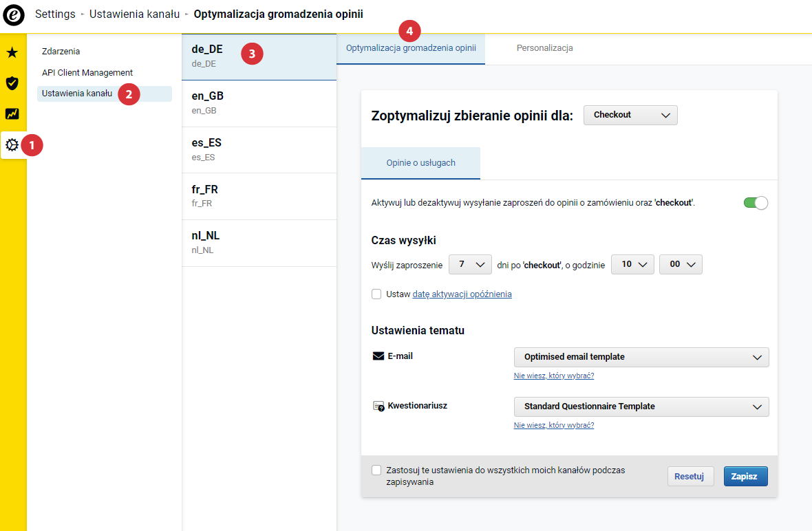Click the Resetuj button
This screenshot has height=531, width=812.
click(x=690, y=477)
